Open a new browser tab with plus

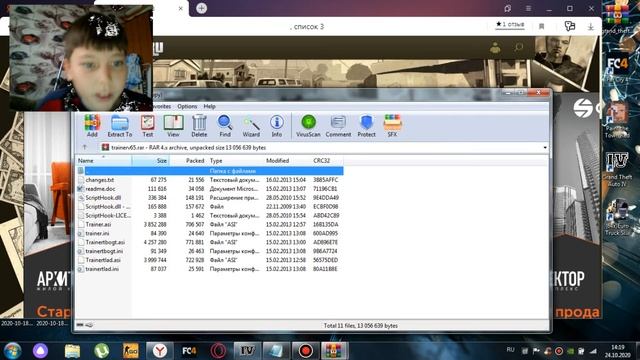[x=201, y=8]
